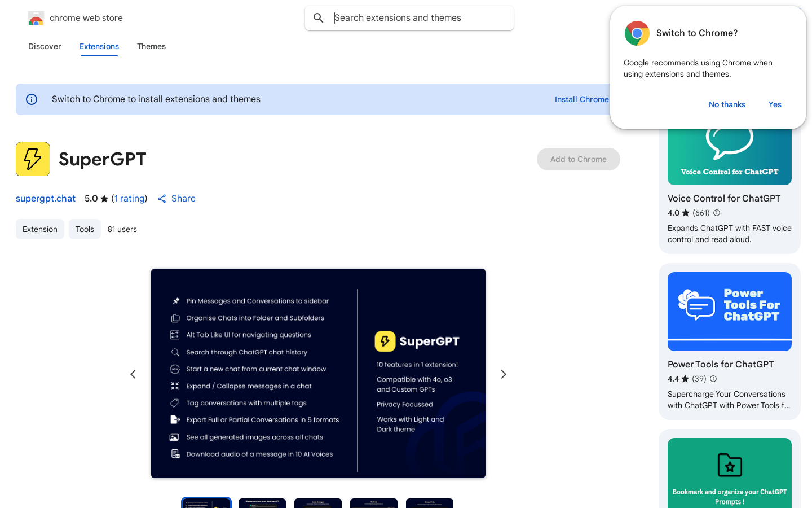The image size is (812, 508).
Task: Click the bookmark ChatGPT prompts card image
Action: [x=730, y=473]
